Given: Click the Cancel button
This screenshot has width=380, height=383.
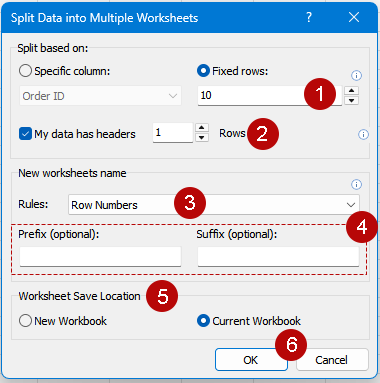Looking at the screenshot, I should coord(332,360).
